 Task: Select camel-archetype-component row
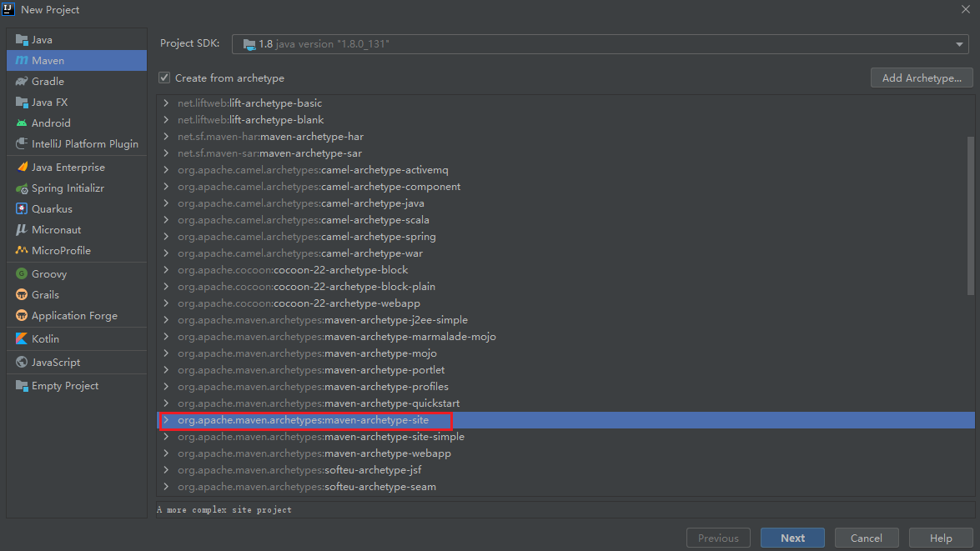point(565,187)
